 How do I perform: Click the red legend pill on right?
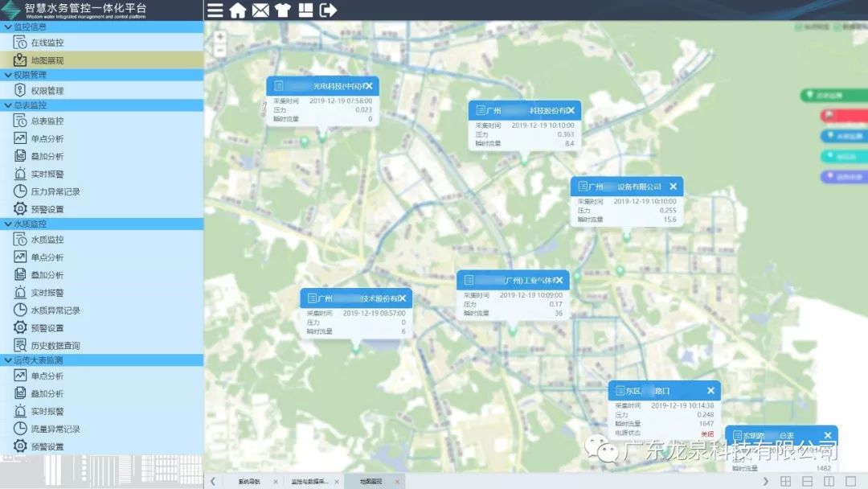click(x=843, y=116)
